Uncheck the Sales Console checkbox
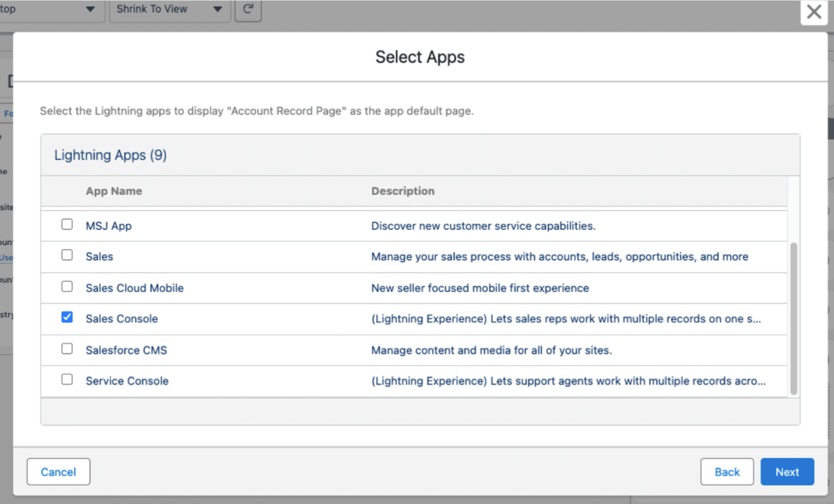 coord(67,317)
